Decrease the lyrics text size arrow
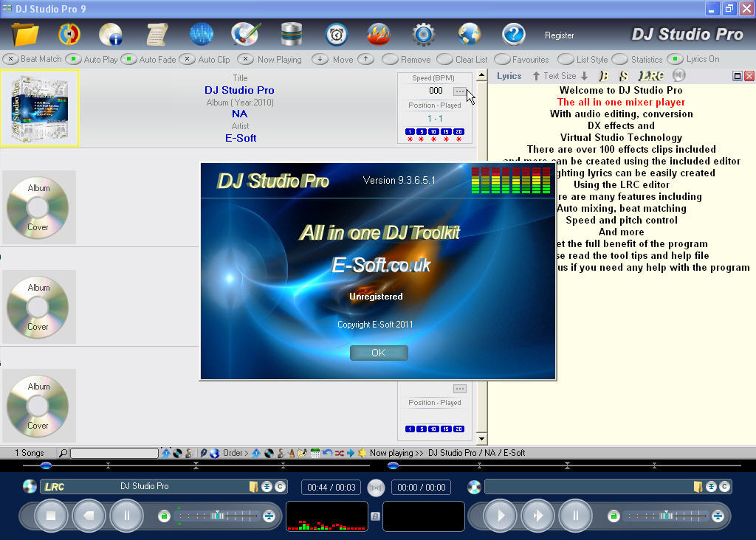 pyautogui.click(x=585, y=76)
